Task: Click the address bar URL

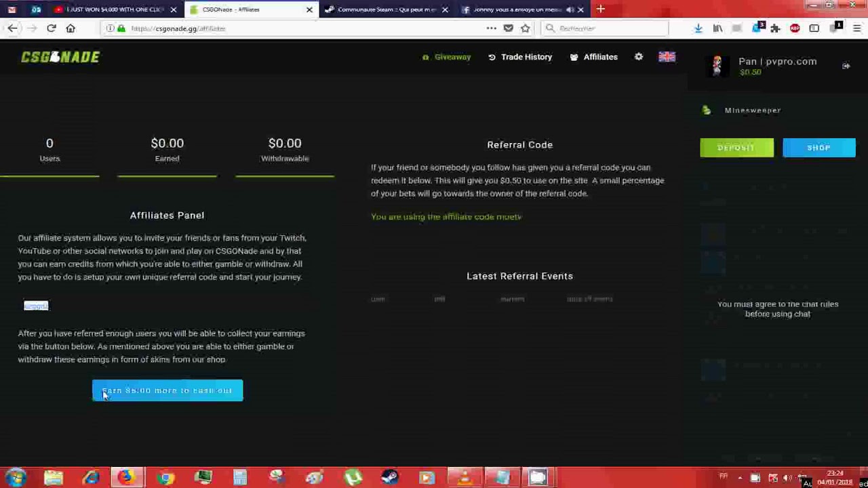Action: (178, 28)
